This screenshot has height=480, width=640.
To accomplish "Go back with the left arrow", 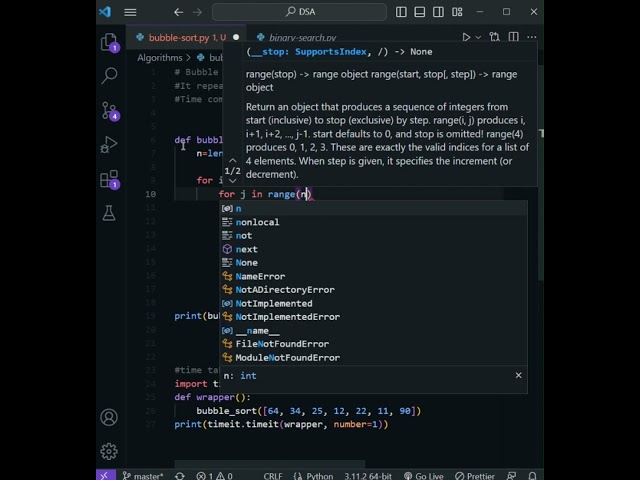I will pos(178,12).
